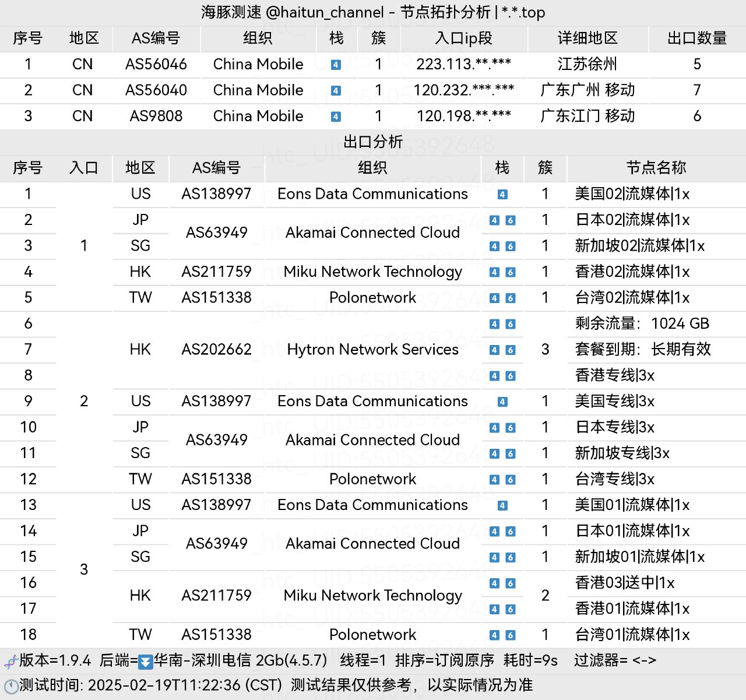746x700 pixels.
Task: Click the IPv4 badge in the AS56040 row
Action: tap(336, 90)
